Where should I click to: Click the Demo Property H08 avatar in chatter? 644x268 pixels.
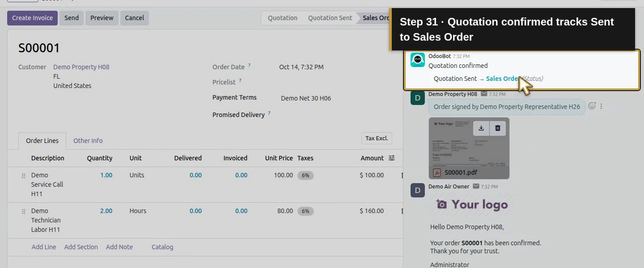pyautogui.click(x=418, y=98)
